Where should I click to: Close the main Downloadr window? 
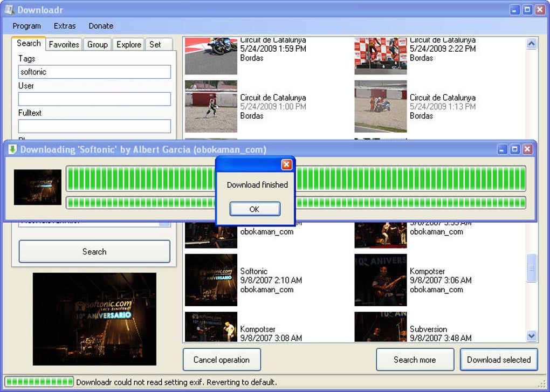540,10
